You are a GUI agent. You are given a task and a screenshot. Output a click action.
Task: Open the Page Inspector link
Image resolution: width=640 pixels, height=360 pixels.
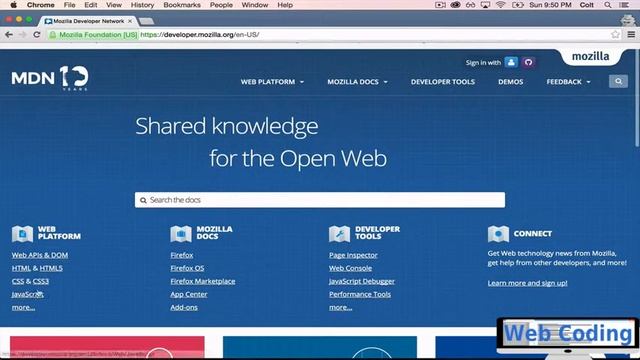tap(353, 255)
